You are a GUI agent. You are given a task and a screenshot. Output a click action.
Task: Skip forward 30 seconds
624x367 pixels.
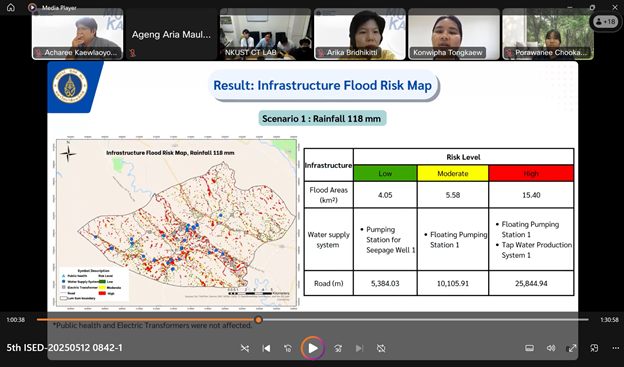tap(338, 348)
